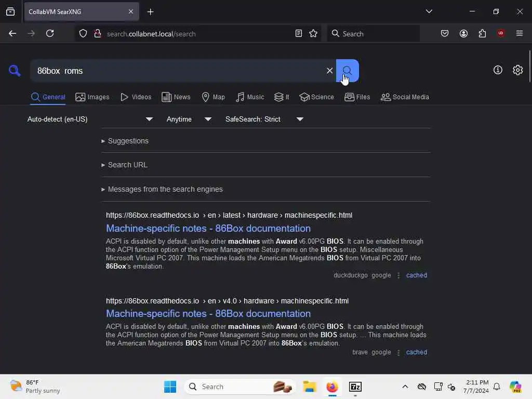The height and width of the screenshot is (399, 532).
Task: Select the General search category tab
Action: click(x=48, y=97)
